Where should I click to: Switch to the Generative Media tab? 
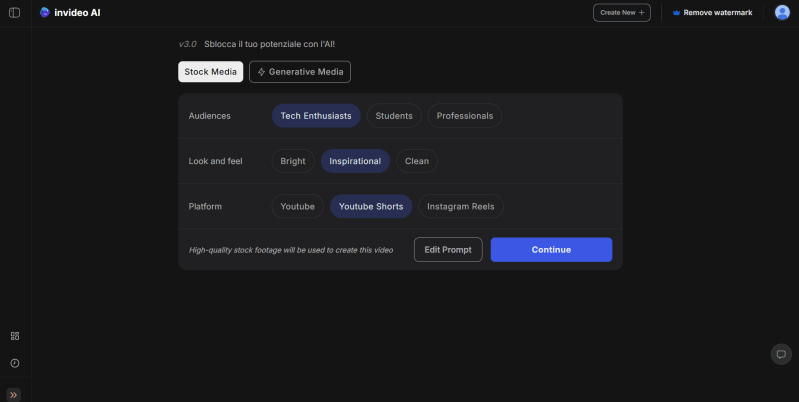click(300, 72)
